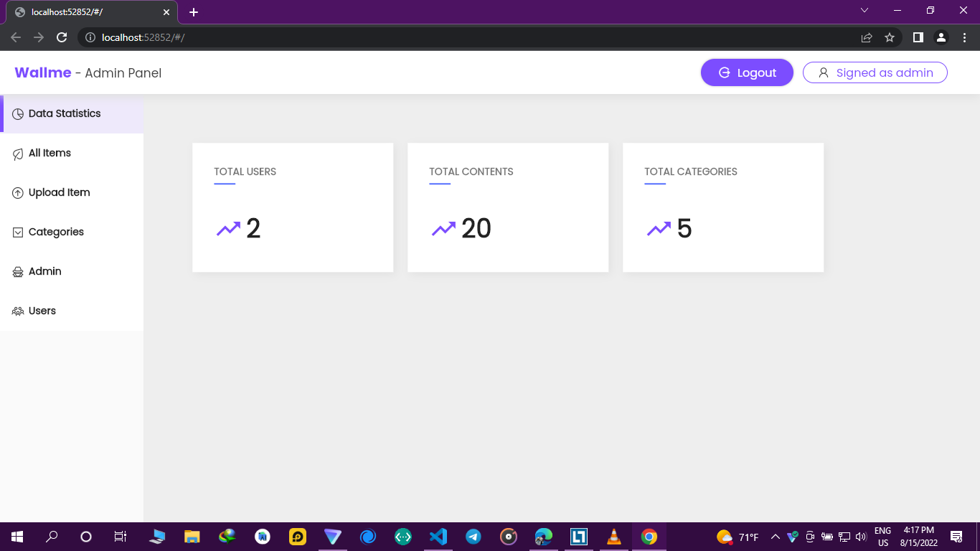This screenshot has height=551, width=980.
Task: Click the Signed as admin button
Action: (x=875, y=72)
